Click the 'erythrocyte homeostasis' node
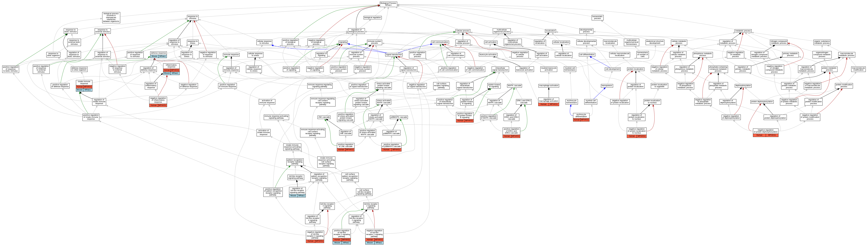This screenshot has width=868, height=246. pyautogui.click(x=571, y=101)
